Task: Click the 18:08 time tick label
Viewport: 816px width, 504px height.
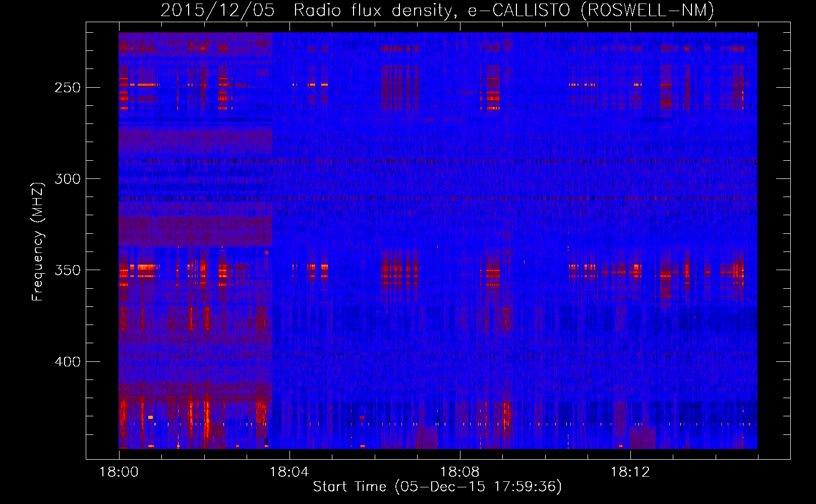Action: (460, 472)
